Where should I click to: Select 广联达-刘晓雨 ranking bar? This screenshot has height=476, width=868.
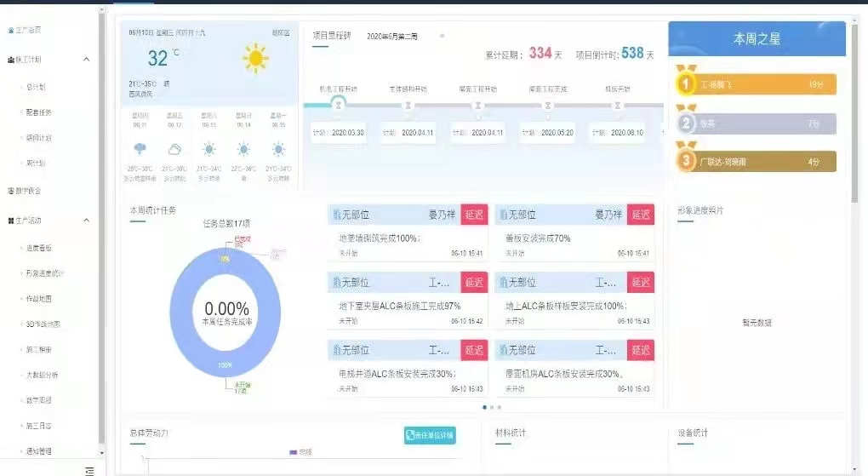[x=762, y=162]
